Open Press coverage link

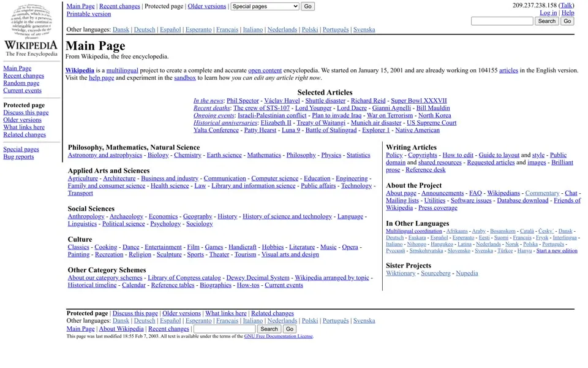tap(438, 208)
